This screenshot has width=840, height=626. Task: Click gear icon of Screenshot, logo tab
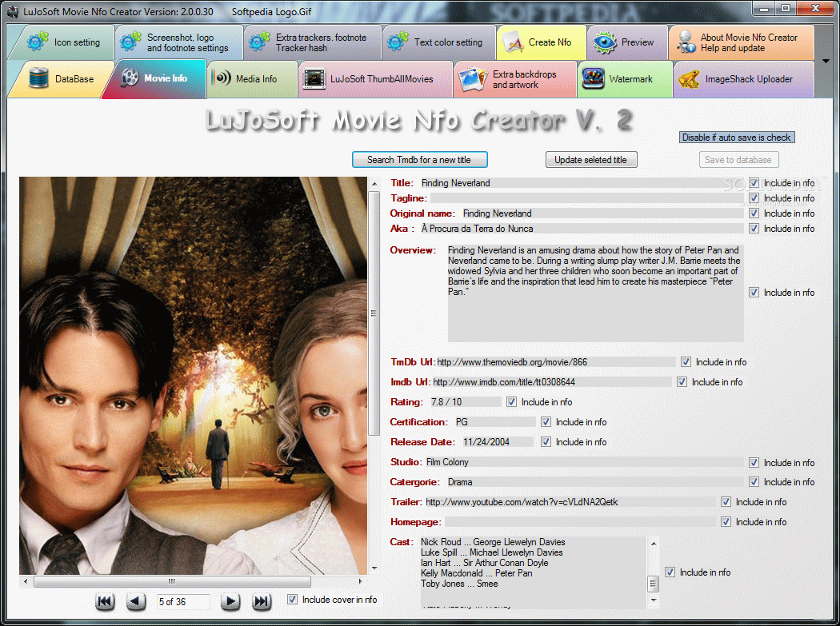pos(130,42)
